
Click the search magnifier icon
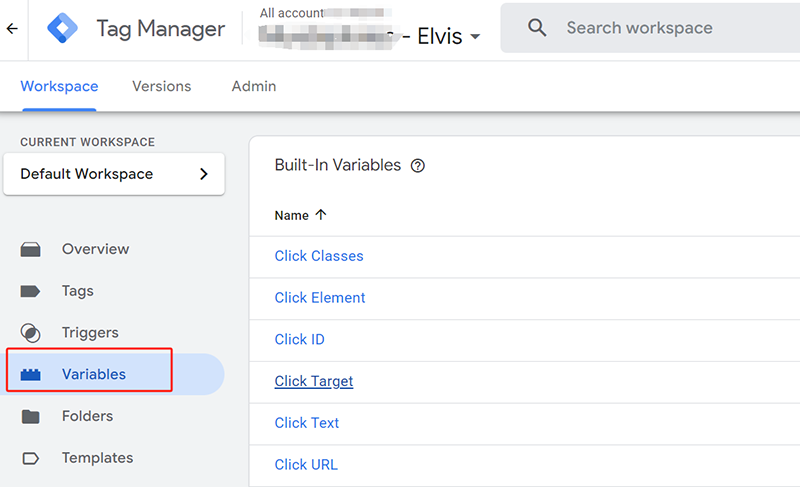537,28
